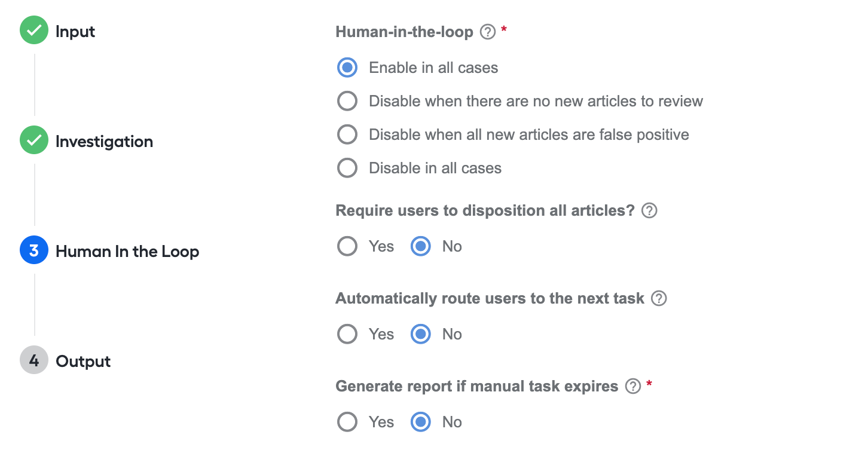This screenshot has height=450, width=868.
Task: Select Enable in all cases
Action: (x=347, y=68)
